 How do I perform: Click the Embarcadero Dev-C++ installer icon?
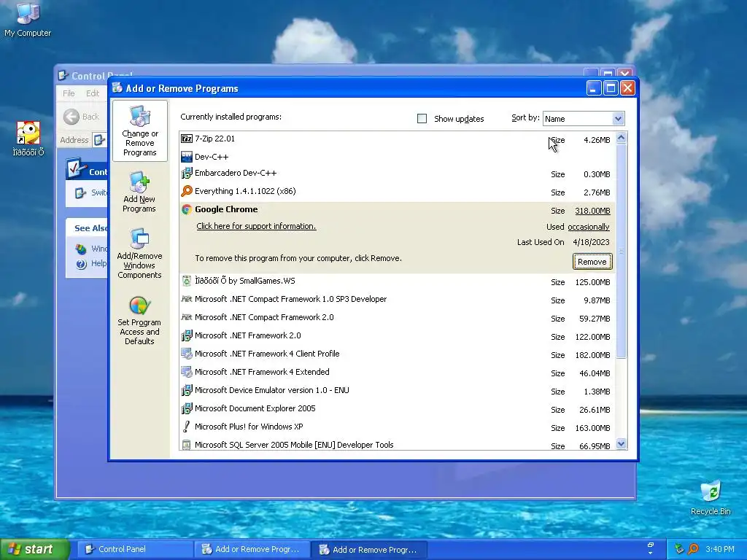pos(187,174)
